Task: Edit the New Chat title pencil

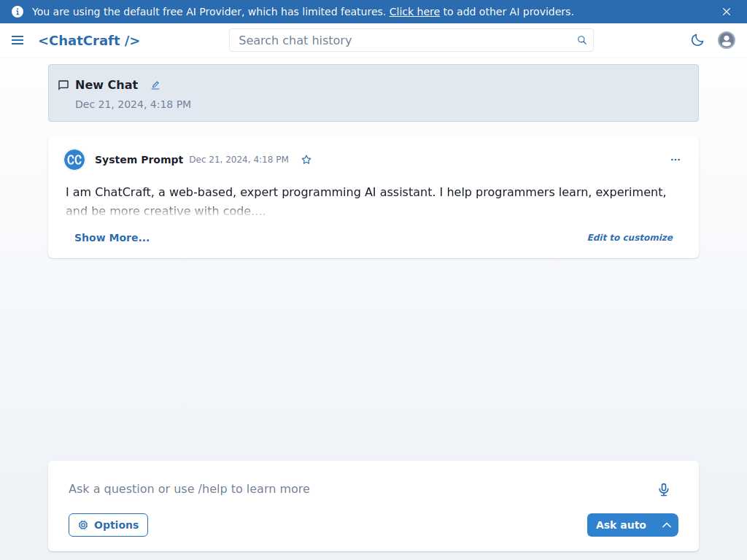Action: click(155, 85)
